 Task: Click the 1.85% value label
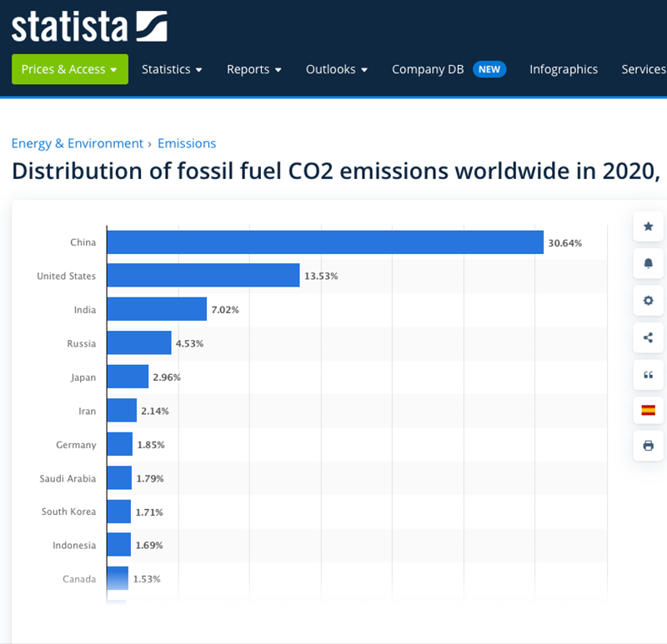click(151, 445)
